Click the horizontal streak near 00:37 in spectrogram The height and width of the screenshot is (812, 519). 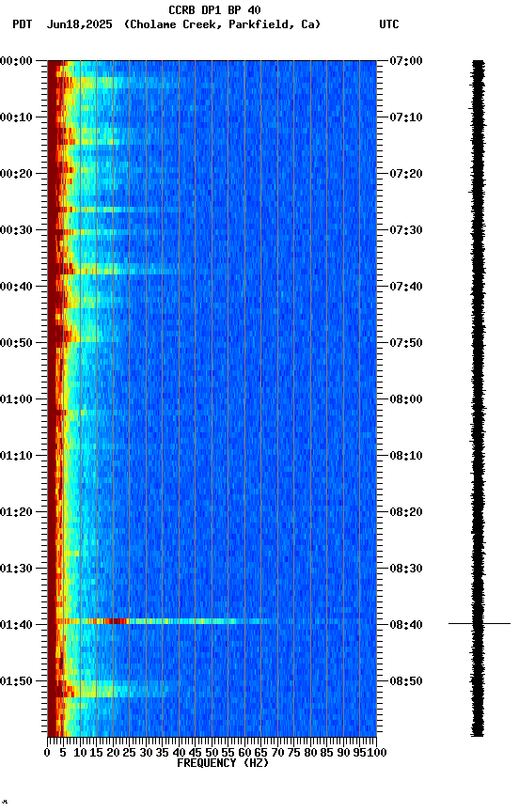[114, 270]
